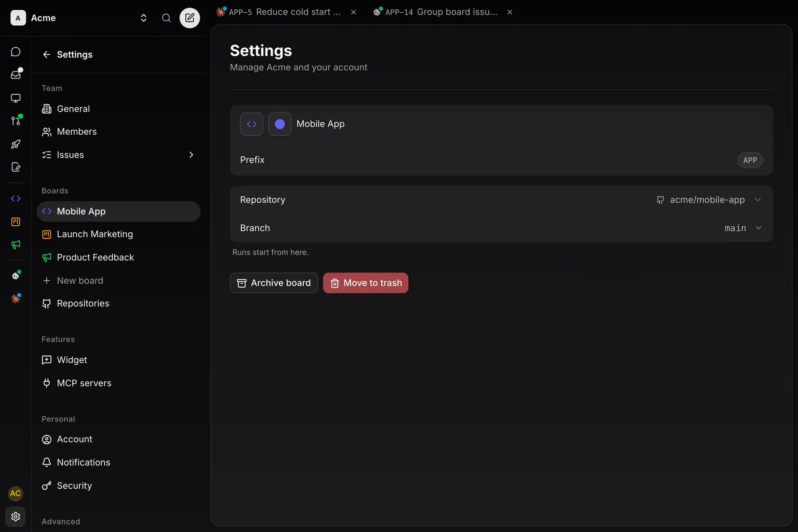
Task: Click Move to trash button
Action: pos(366,283)
